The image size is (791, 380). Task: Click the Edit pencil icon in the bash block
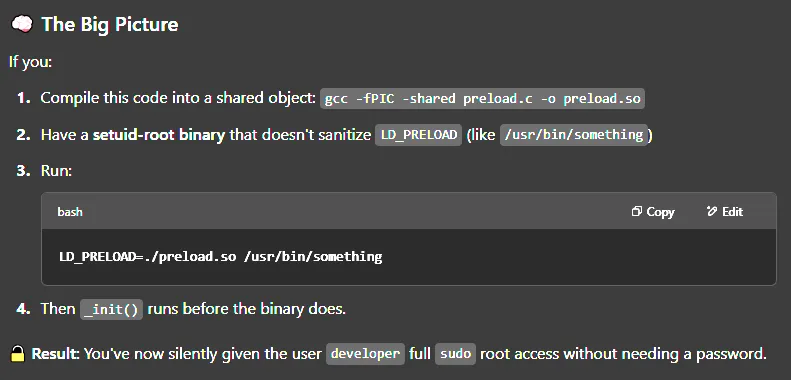tap(712, 211)
